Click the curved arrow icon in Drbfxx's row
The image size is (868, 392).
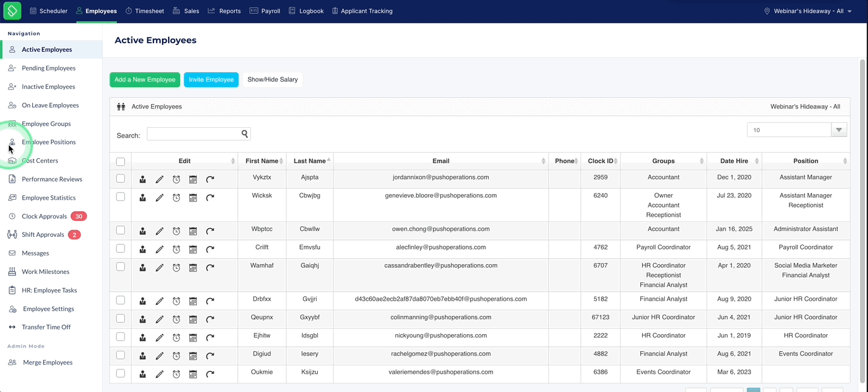[210, 301]
